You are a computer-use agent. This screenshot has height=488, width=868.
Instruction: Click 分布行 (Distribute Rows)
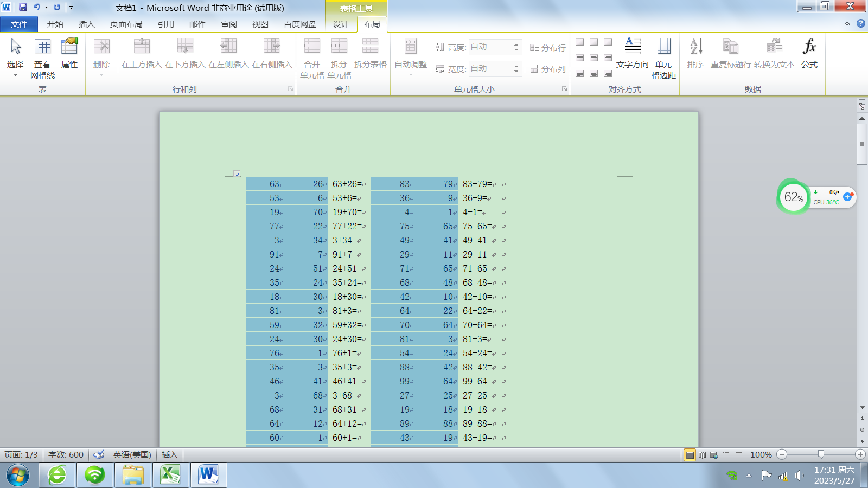pyautogui.click(x=548, y=48)
